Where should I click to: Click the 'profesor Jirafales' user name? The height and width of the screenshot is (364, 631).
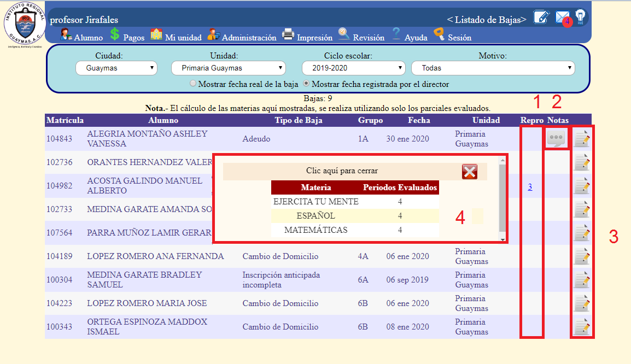click(x=84, y=20)
